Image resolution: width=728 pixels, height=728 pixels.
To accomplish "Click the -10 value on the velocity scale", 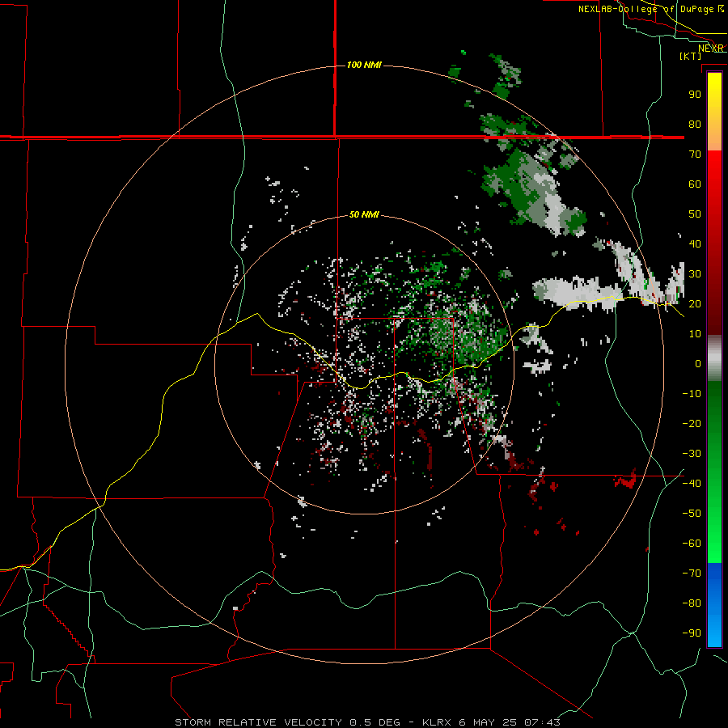I will 692,394.
